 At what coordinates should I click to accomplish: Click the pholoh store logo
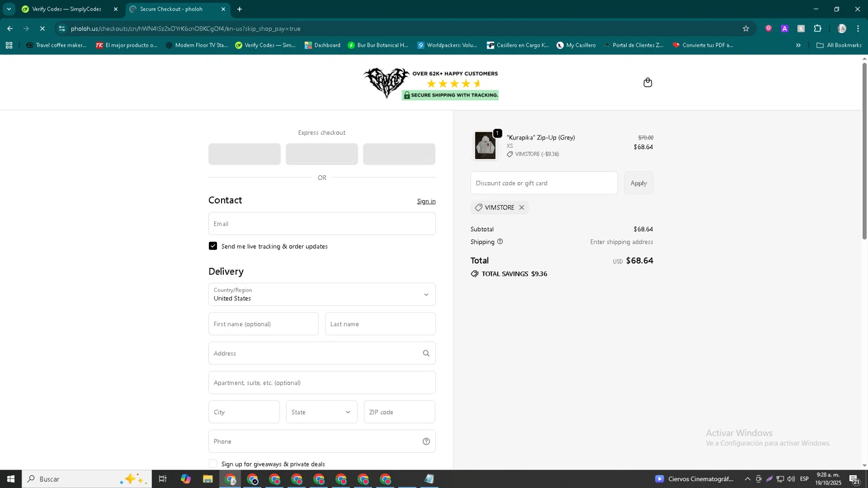[x=387, y=83]
